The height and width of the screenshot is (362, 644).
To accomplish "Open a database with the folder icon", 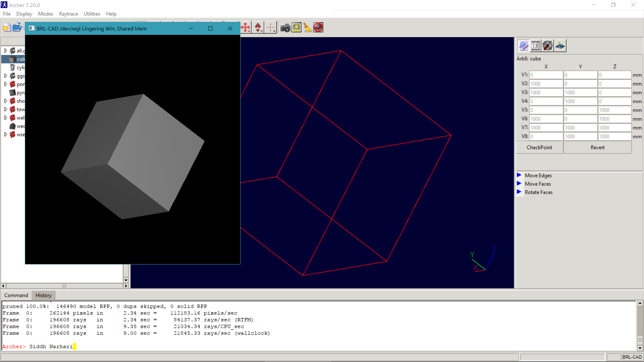I will (x=17, y=27).
